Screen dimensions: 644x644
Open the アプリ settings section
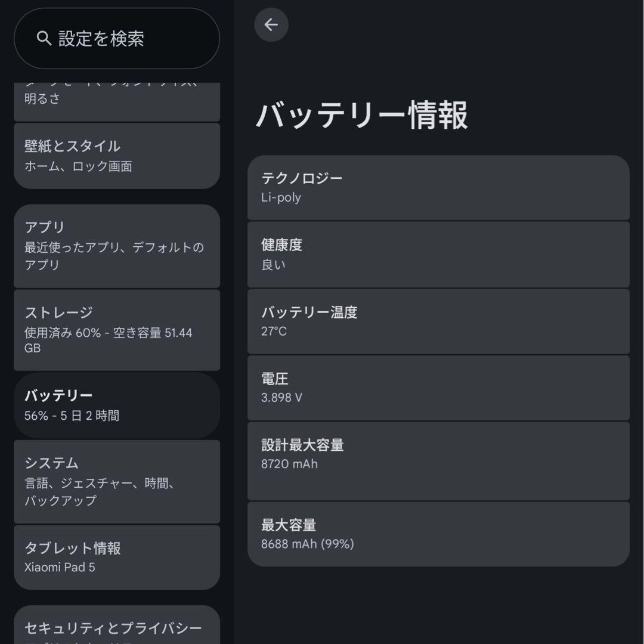116,246
